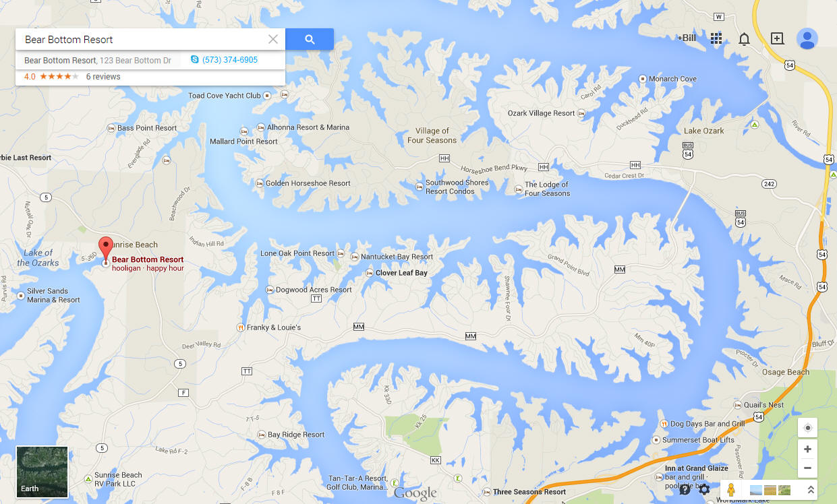Zoom in with the plus button
The image size is (837, 504).
807,449
